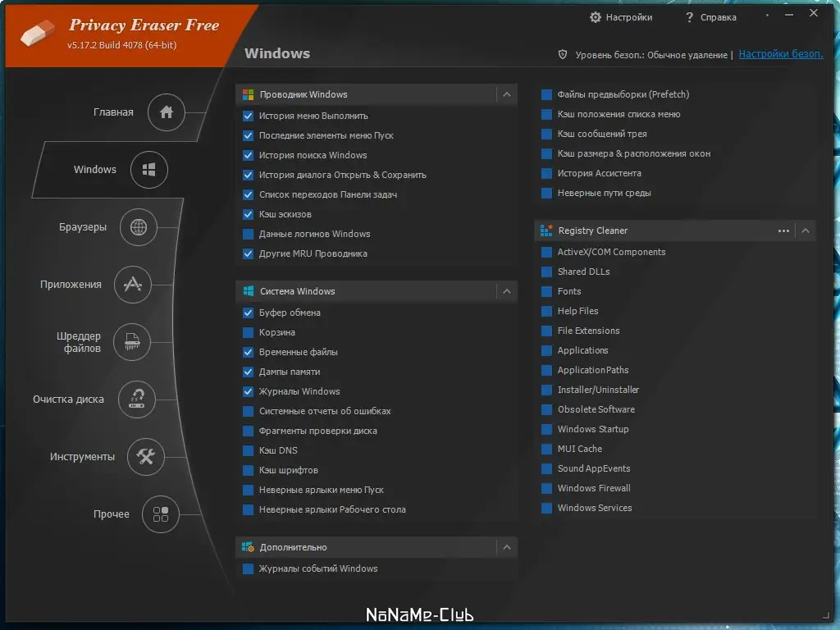This screenshot has height=630, width=840.
Task: Click the Проводник Windows colored logo icon
Action: [248, 95]
